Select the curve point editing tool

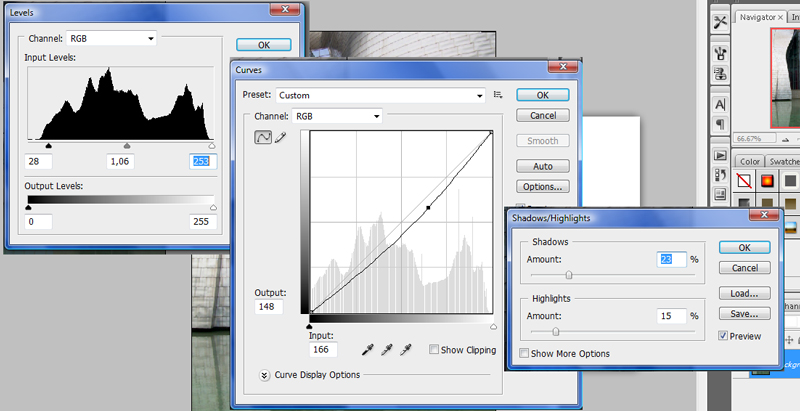pyautogui.click(x=263, y=138)
